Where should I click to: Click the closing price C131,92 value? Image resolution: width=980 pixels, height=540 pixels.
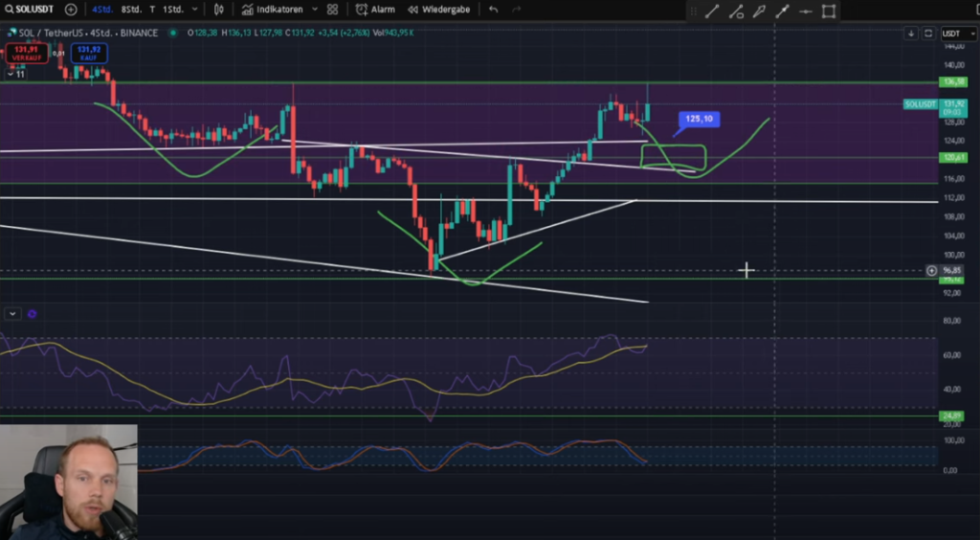tap(300, 33)
